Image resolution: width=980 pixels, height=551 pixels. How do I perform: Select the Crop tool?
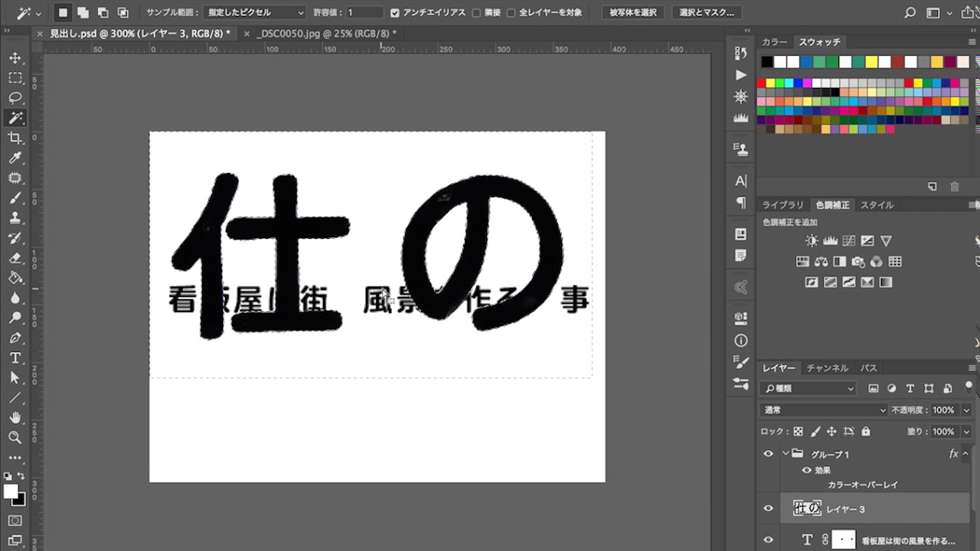coord(15,138)
